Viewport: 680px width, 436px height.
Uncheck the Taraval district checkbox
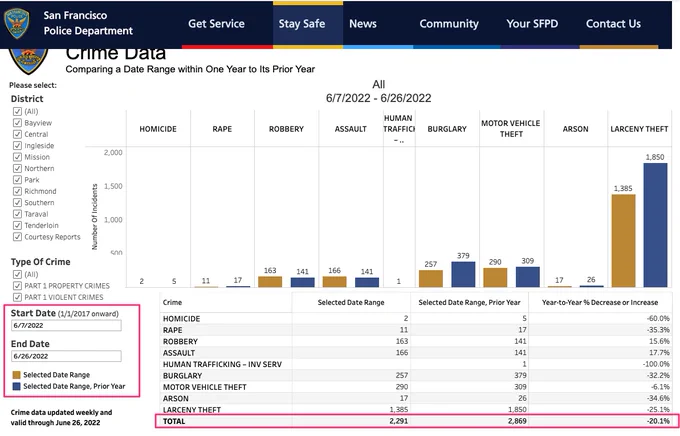coord(17,214)
